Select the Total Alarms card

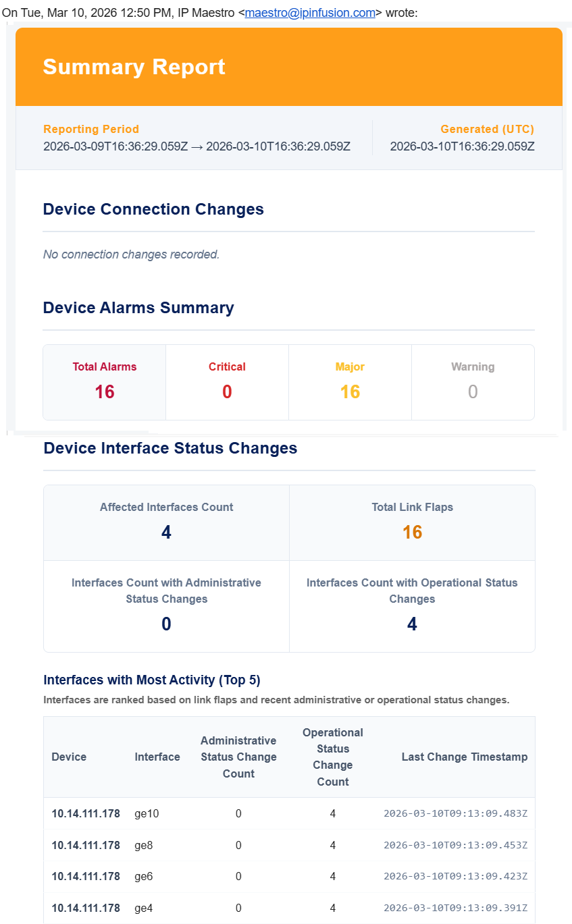click(x=105, y=382)
